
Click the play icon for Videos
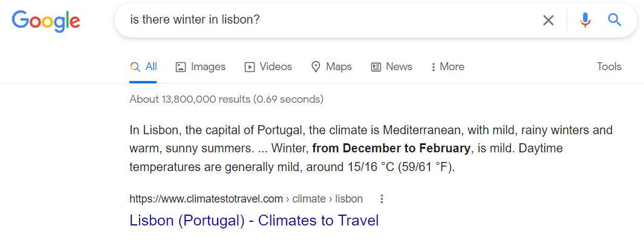(249, 67)
